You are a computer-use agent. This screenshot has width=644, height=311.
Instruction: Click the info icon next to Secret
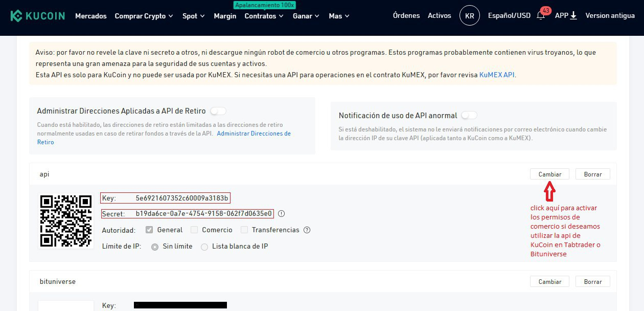point(281,214)
